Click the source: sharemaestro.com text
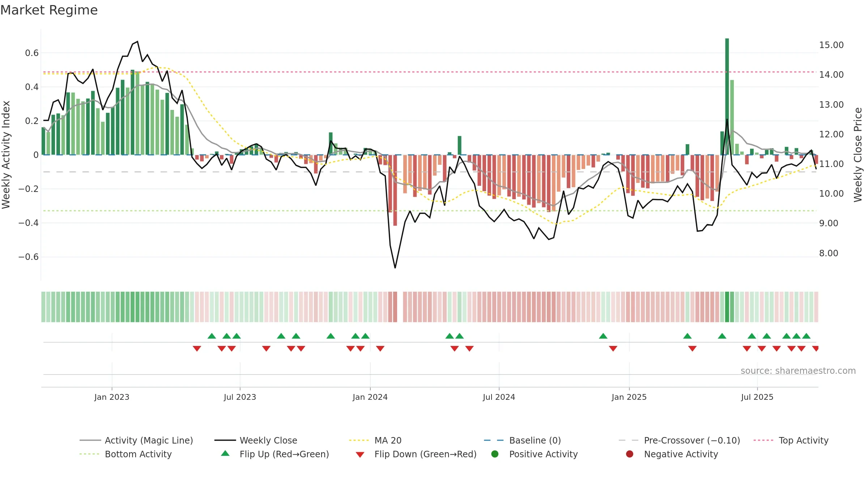Image resolution: width=868 pixels, height=488 pixels. (798, 371)
